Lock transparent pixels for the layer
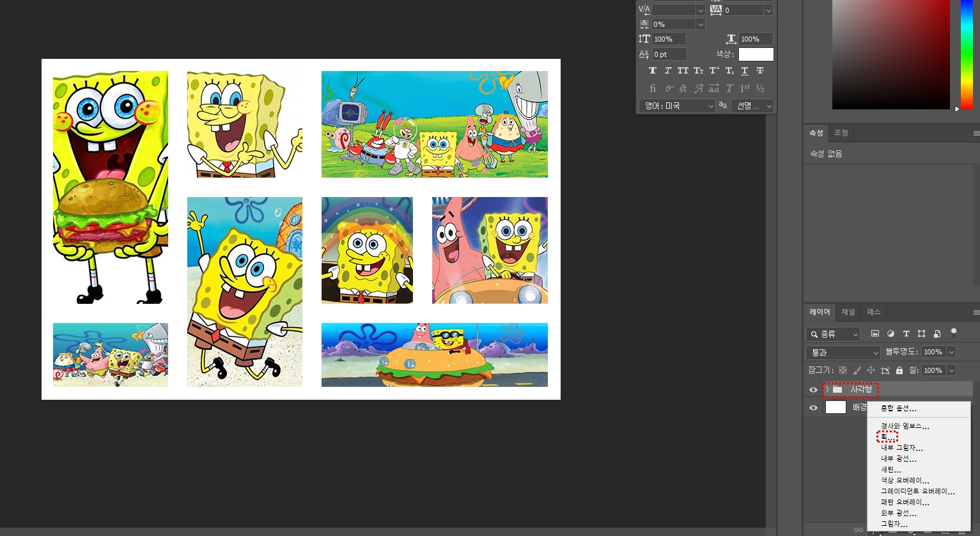Image resolution: width=980 pixels, height=536 pixels. click(x=843, y=370)
